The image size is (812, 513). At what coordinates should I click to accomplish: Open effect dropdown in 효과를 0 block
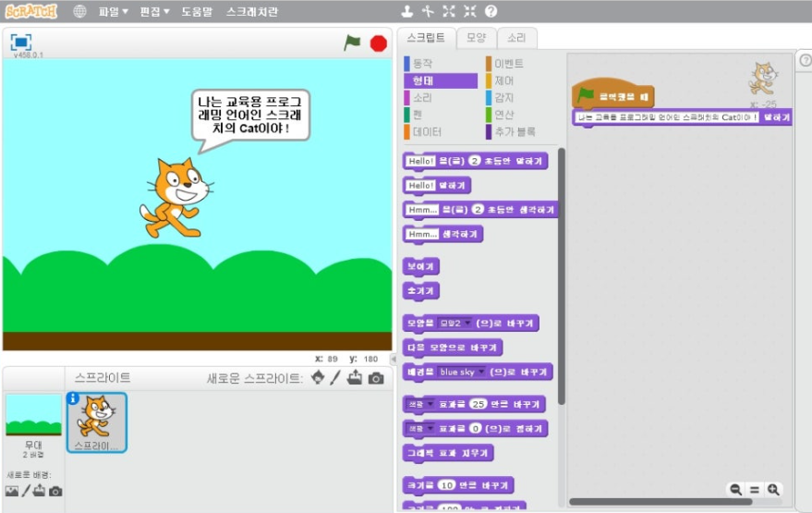click(x=420, y=428)
